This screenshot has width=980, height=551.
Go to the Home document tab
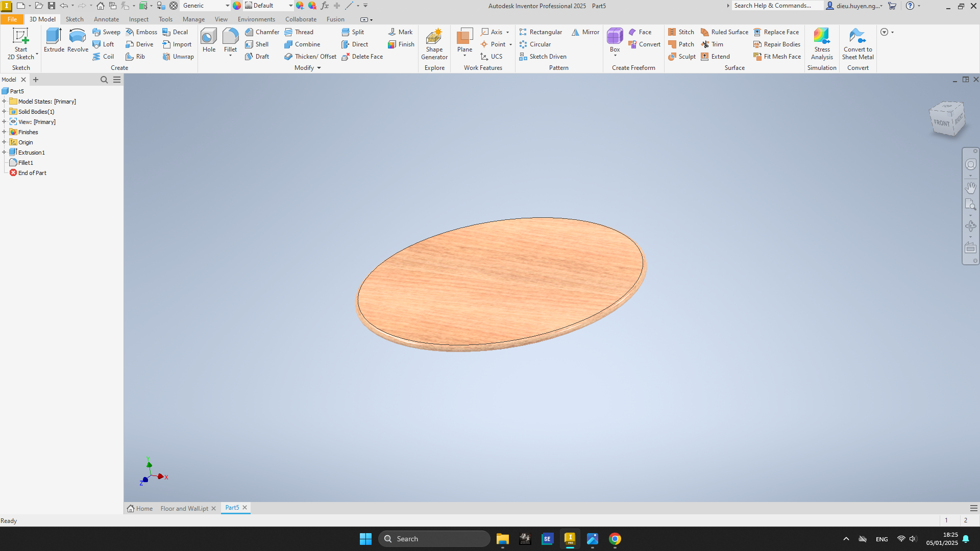[x=140, y=509]
